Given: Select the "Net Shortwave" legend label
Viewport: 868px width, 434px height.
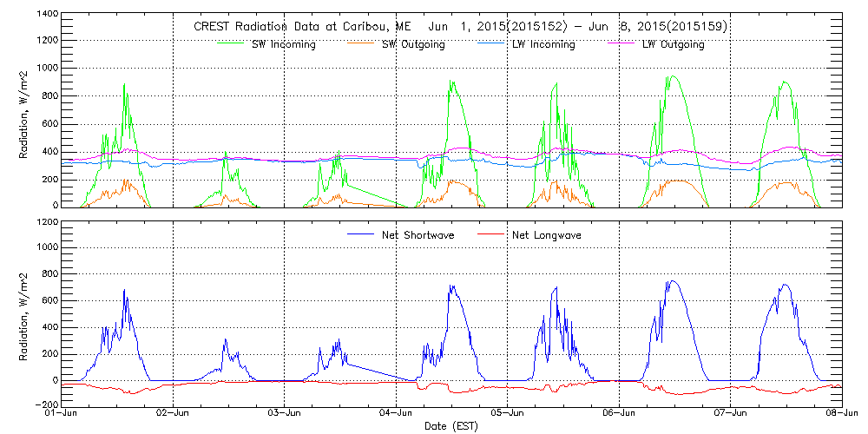Looking at the screenshot, I should [424, 234].
